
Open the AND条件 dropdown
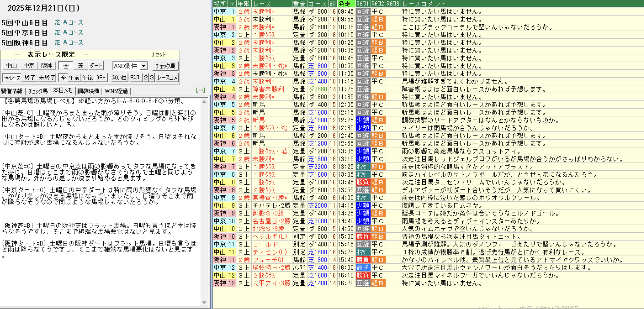pyautogui.click(x=144, y=66)
